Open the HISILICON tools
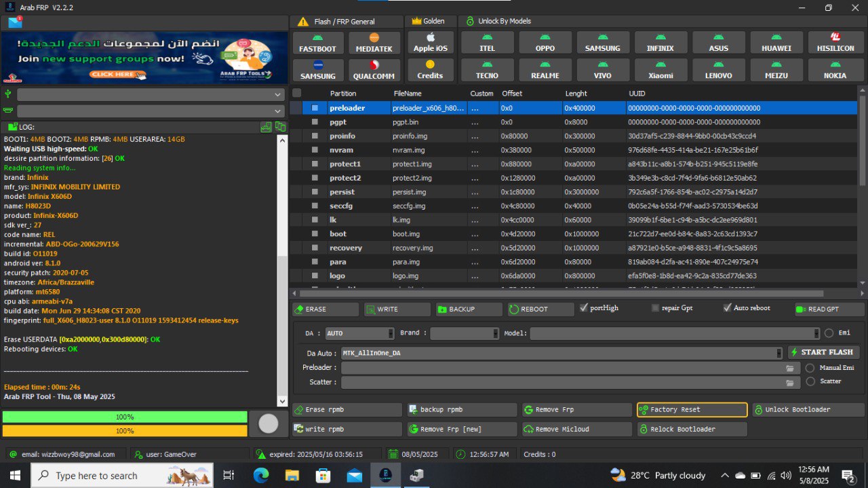 tap(835, 43)
